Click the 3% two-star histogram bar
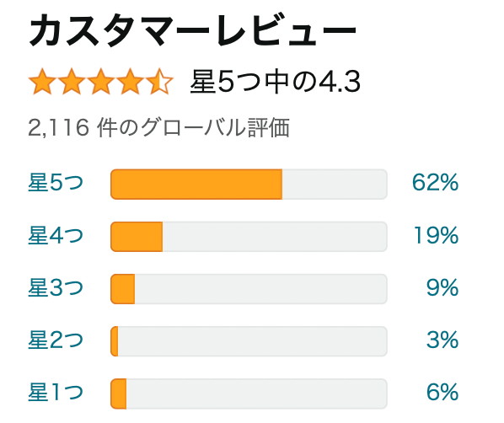 click(x=249, y=341)
